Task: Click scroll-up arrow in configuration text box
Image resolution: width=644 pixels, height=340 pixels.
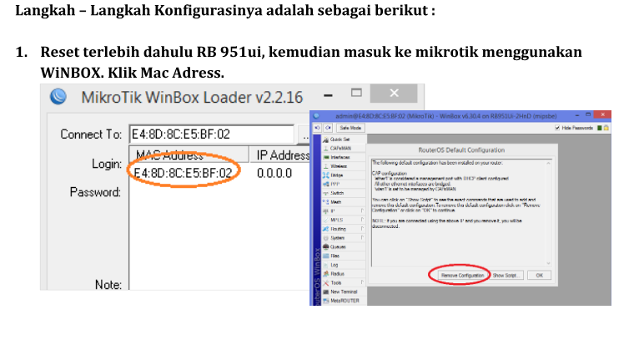Action: coord(548,163)
